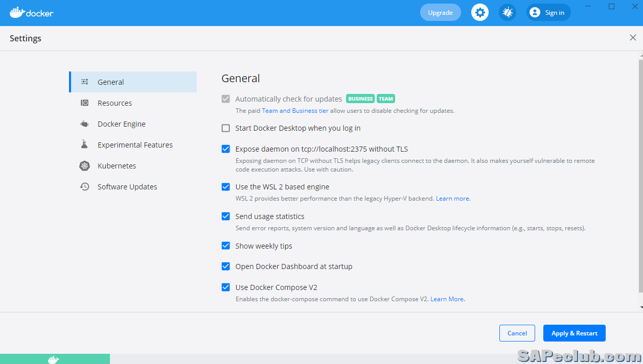Click the Docker Engine sidebar icon
This screenshot has height=364, width=643.
click(85, 124)
